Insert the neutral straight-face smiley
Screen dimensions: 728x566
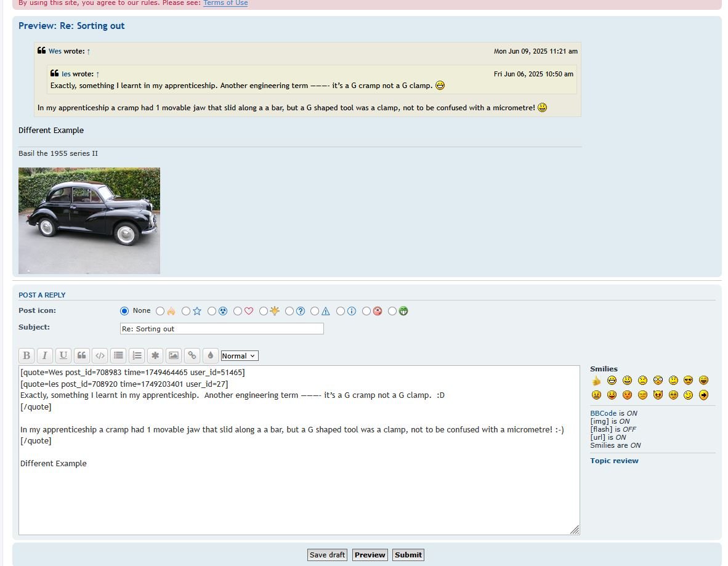tap(673, 381)
